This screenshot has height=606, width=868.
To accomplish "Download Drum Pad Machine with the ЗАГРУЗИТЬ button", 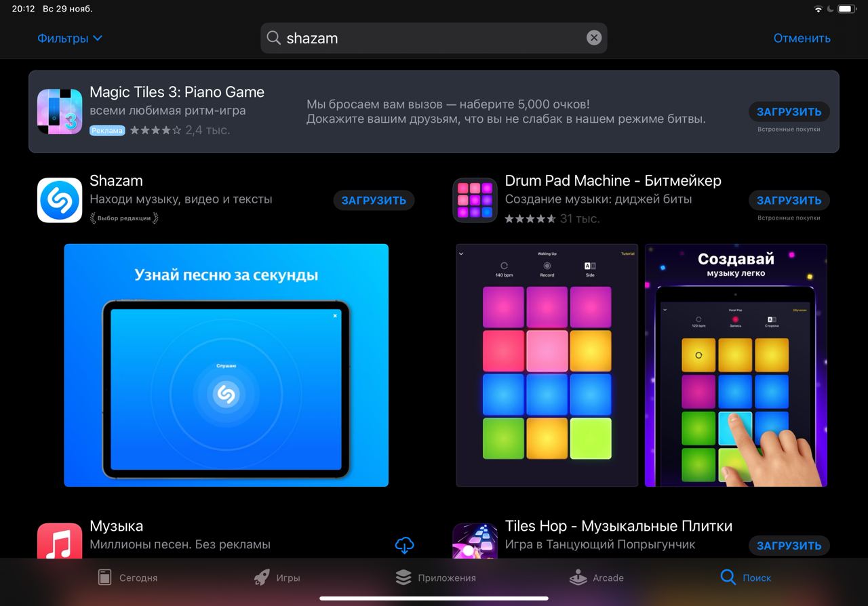I will (x=789, y=200).
